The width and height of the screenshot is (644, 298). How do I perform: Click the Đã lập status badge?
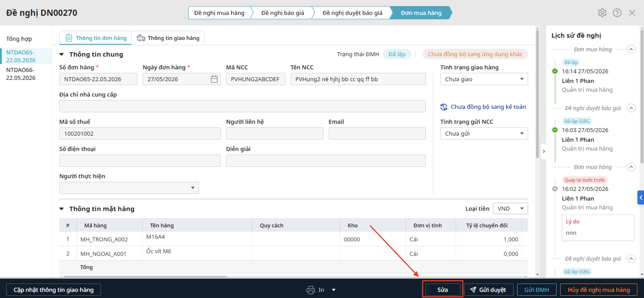tap(397, 54)
